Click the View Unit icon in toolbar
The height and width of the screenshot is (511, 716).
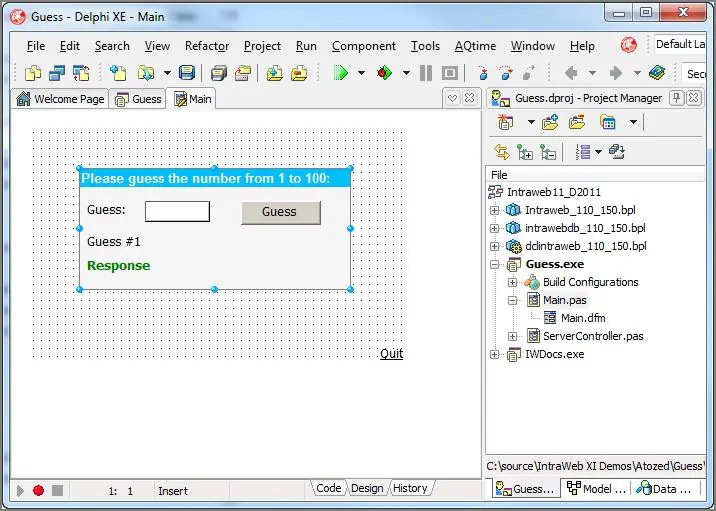point(33,73)
